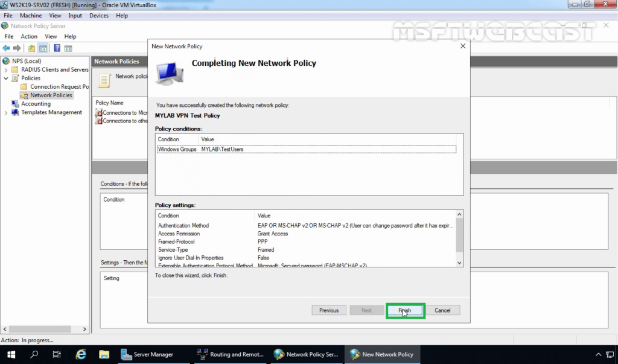Close the New Network Policy dialog
This screenshot has width=618, height=364.
tap(463, 46)
